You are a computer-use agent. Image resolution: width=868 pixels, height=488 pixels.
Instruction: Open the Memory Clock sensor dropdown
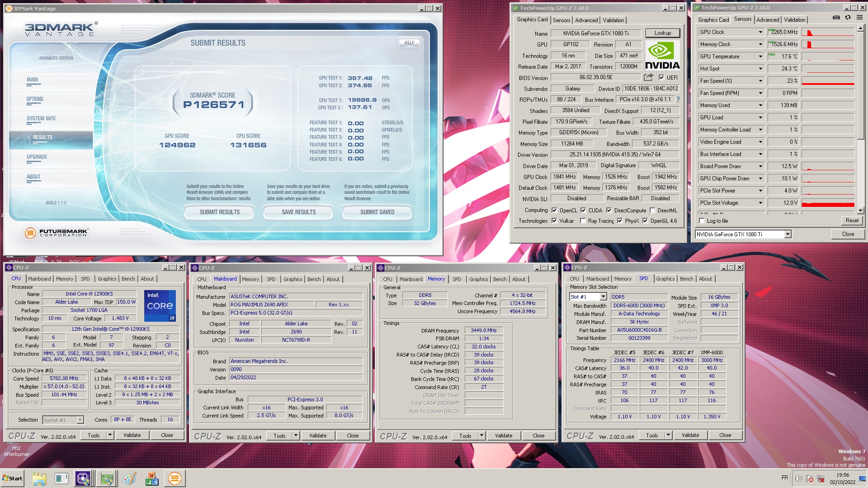[x=760, y=44]
